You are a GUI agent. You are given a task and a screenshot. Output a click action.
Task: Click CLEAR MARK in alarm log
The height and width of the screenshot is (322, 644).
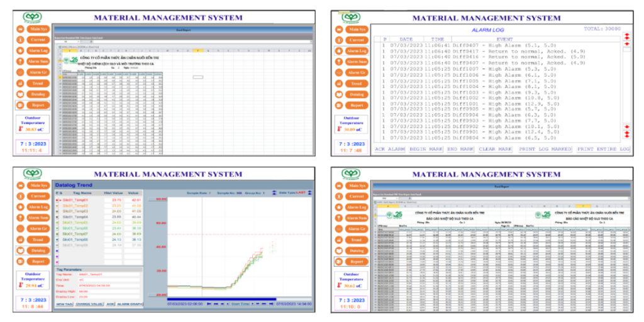coord(497,149)
